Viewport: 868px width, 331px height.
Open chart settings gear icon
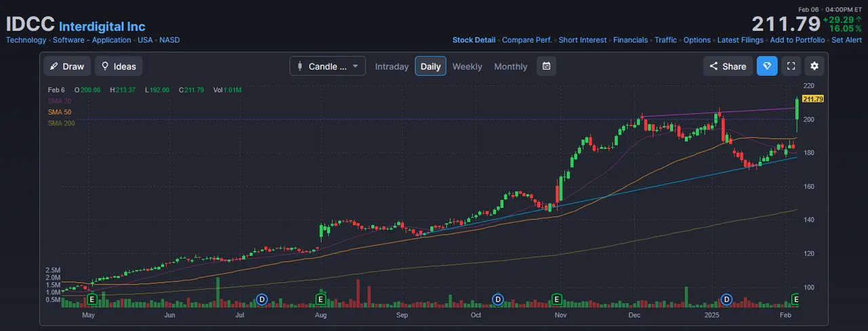[x=814, y=66]
